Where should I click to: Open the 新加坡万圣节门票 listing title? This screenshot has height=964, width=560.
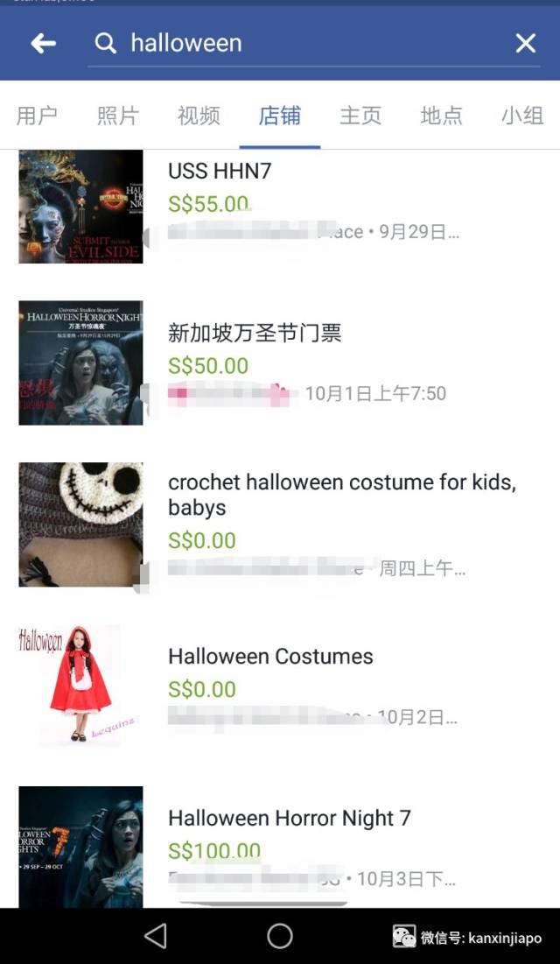coord(255,334)
